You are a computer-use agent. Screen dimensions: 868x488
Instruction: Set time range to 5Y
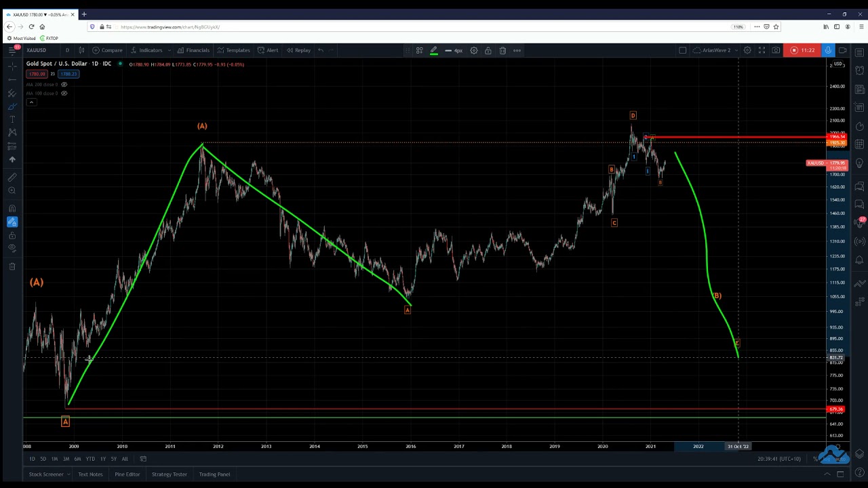coord(113,459)
